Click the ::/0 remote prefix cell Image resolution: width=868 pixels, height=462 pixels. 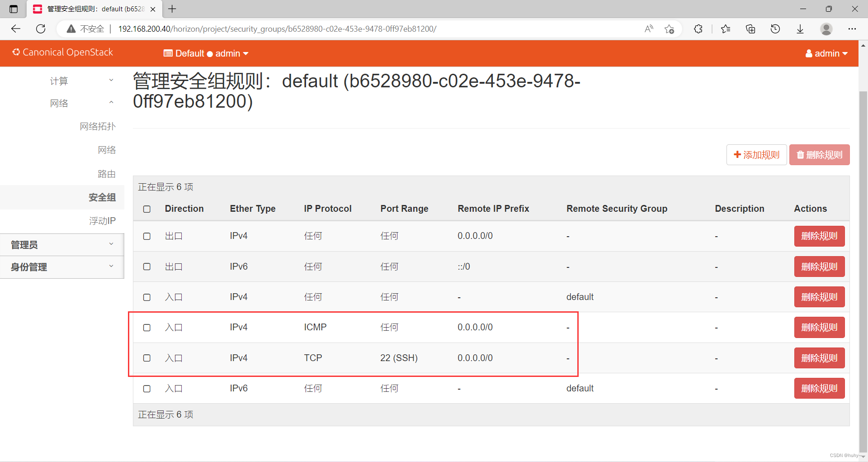[464, 267]
